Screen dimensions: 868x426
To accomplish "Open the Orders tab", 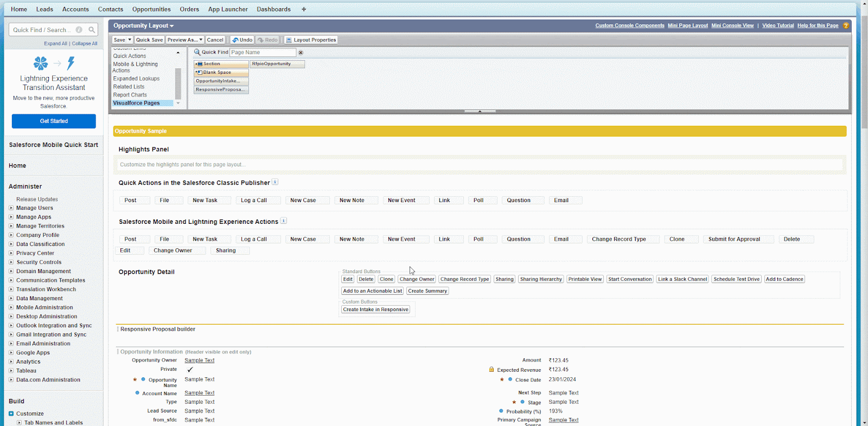I will coord(189,9).
